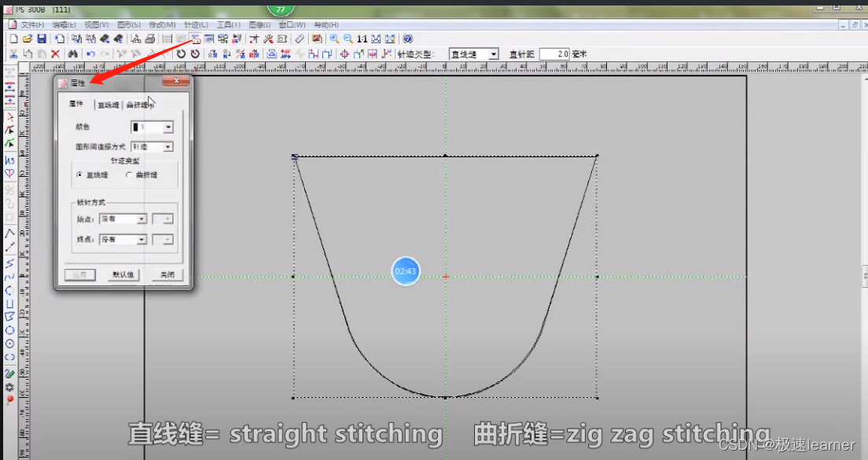Click the Zoom in magnifier icon
Screen dimensions: 868x460
tap(334, 39)
